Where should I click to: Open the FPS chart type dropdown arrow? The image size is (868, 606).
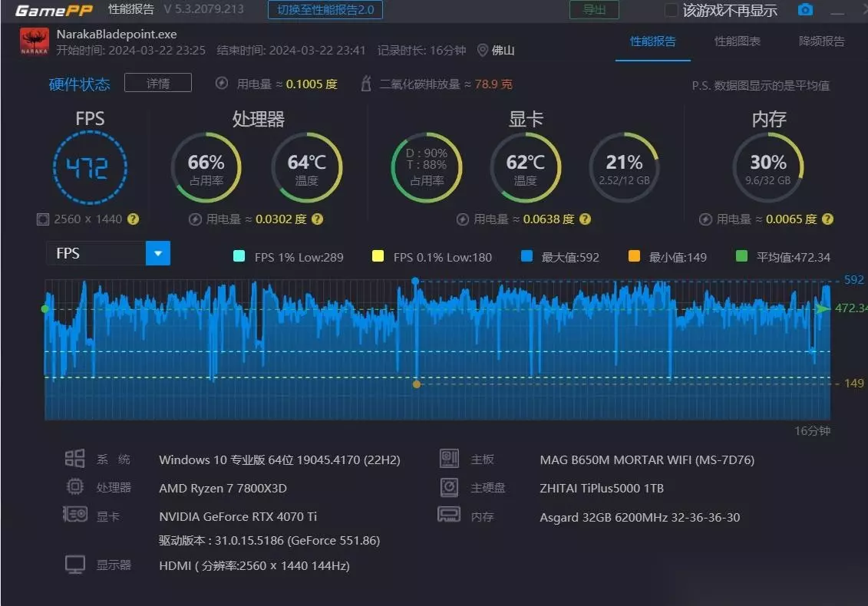(158, 253)
